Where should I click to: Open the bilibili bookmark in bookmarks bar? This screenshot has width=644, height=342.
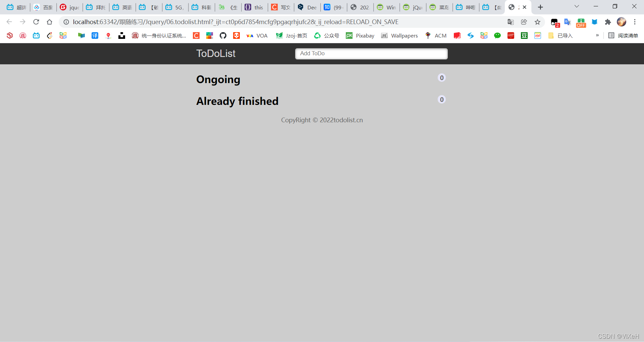click(x=36, y=36)
